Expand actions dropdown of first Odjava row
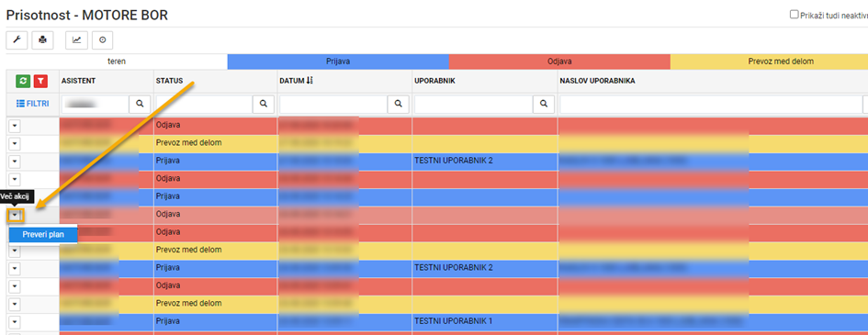Viewport: 868px width, 335px height. tap(15, 126)
